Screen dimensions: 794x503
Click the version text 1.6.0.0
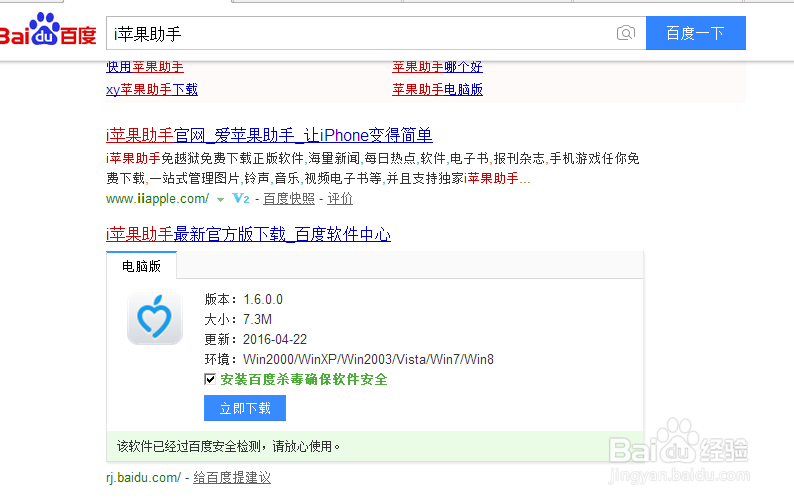click(263, 299)
